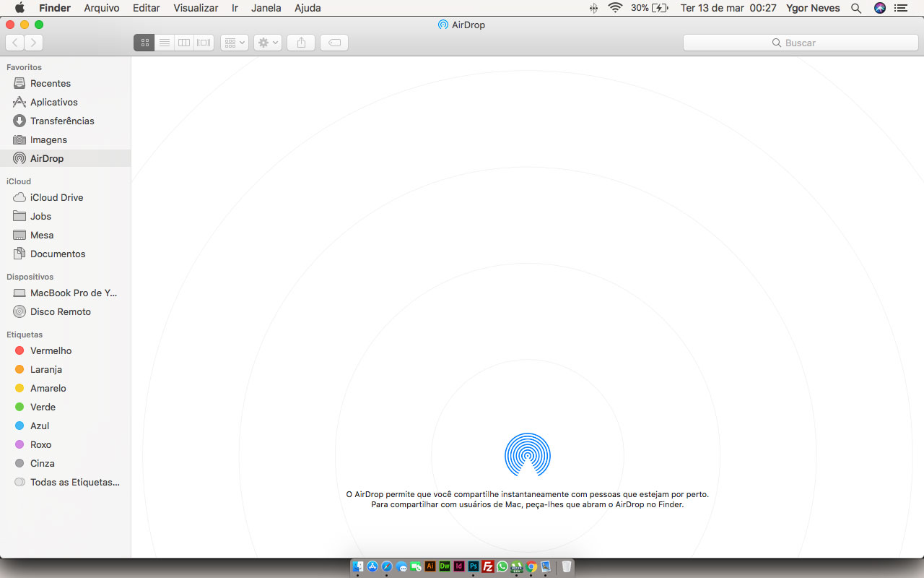Filter by the Vermelho red tag
924x578 pixels.
65,350
